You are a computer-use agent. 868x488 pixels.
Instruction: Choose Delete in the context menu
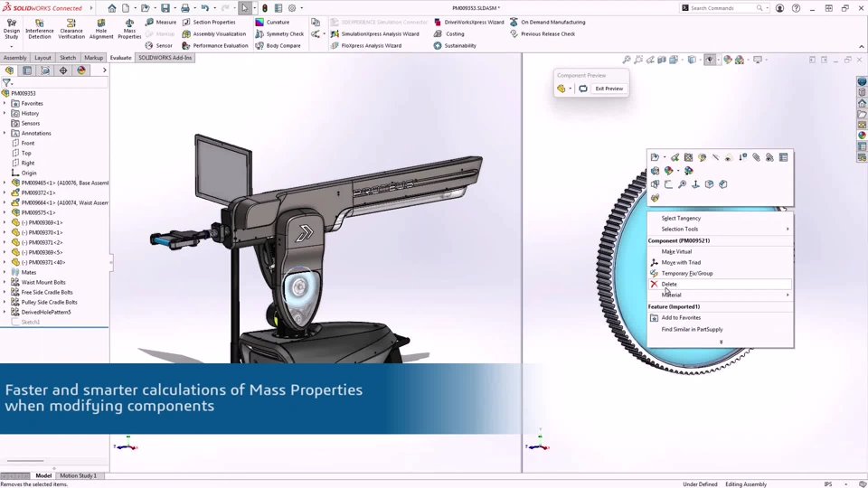[x=720, y=284]
